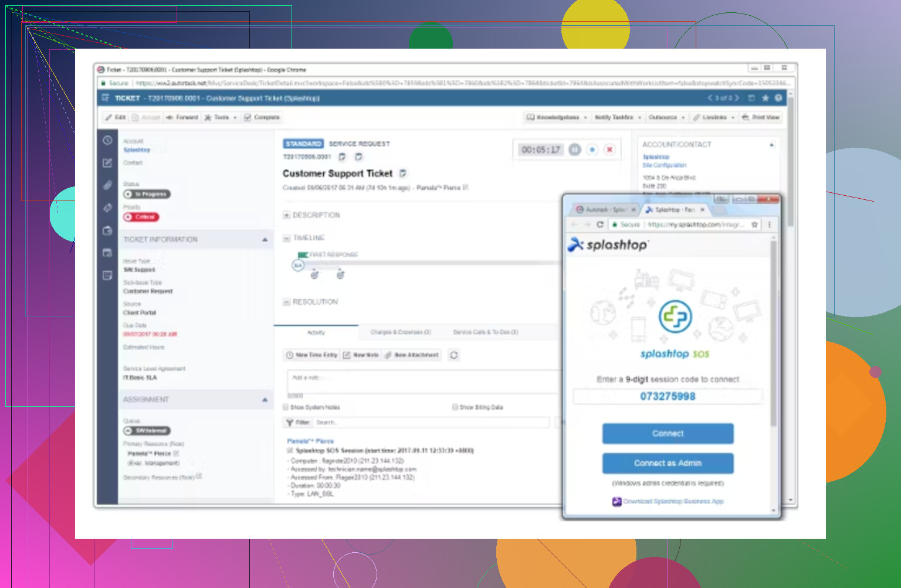Click the refresh icon in the Activity toolbar
Image resolution: width=901 pixels, height=588 pixels.
click(453, 355)
